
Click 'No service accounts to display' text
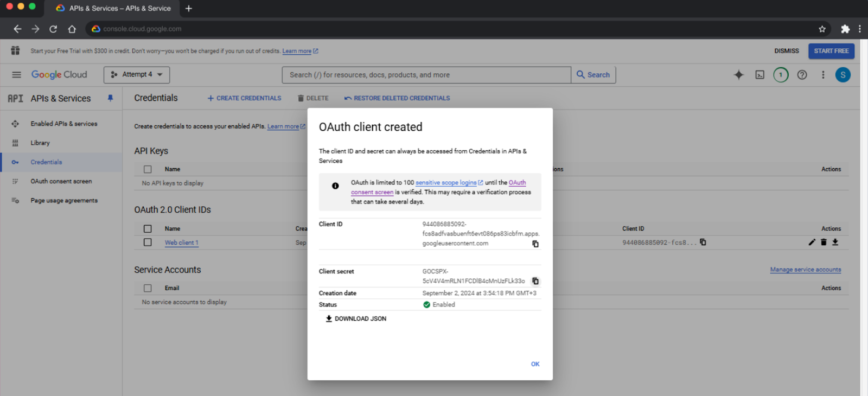184,302
